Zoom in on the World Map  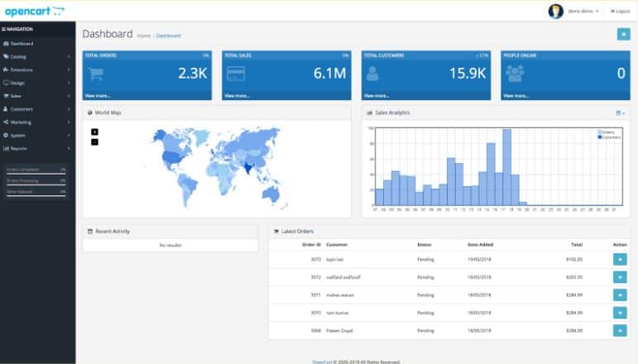coord(94,132)
